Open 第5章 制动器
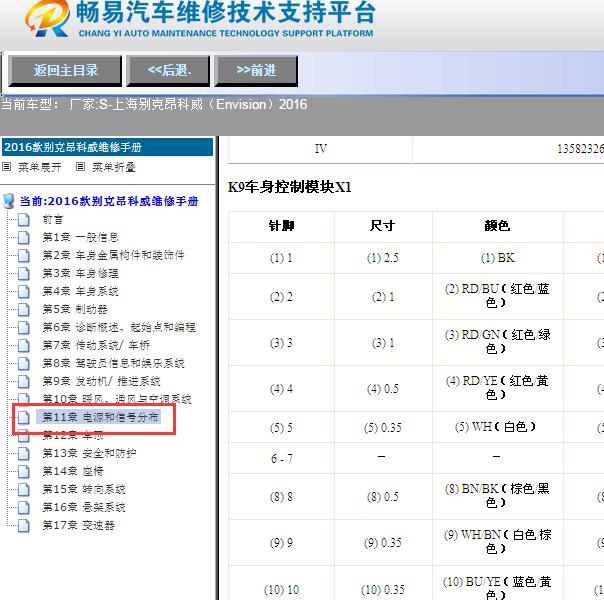 (75, 309)
